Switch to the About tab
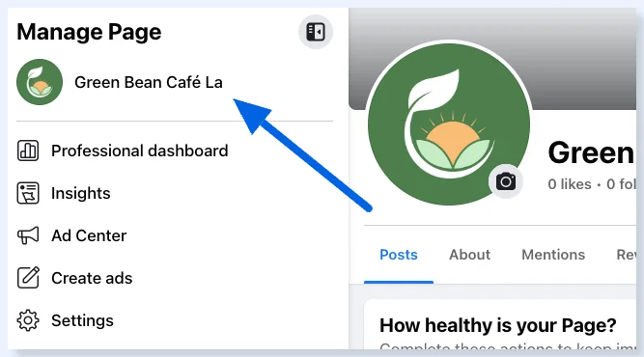The width and height of the screenshot is (644, 357). 469,255
